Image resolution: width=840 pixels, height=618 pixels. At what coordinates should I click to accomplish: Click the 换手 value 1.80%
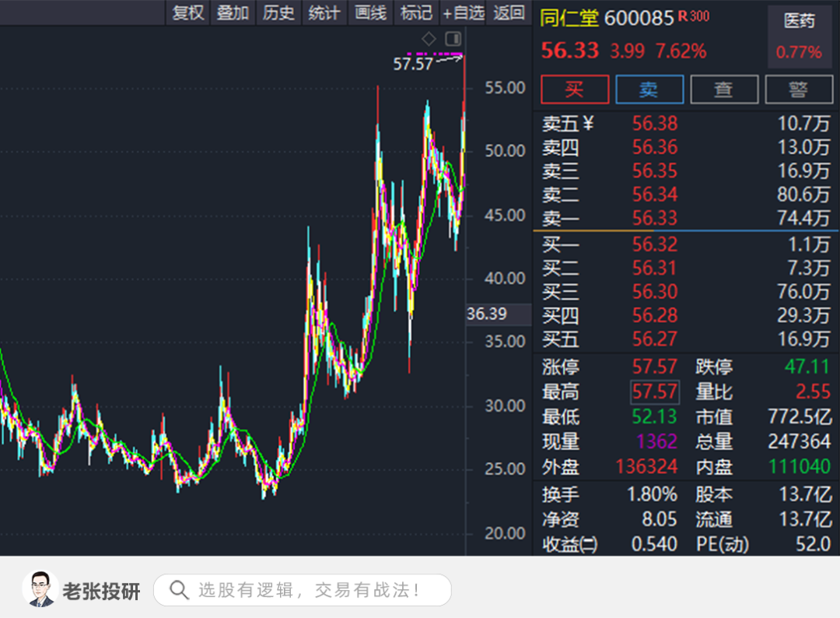coord(652,494)
